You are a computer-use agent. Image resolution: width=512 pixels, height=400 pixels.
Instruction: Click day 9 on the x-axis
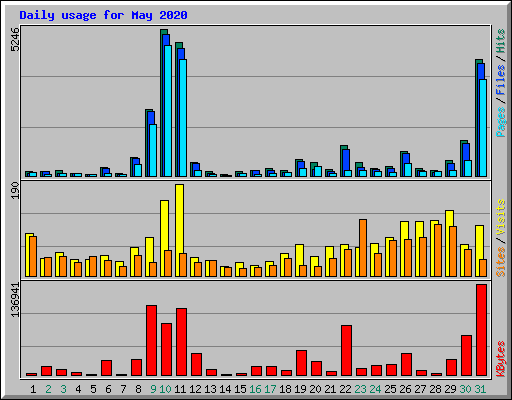pyautogui.click(x=153, y=389)
